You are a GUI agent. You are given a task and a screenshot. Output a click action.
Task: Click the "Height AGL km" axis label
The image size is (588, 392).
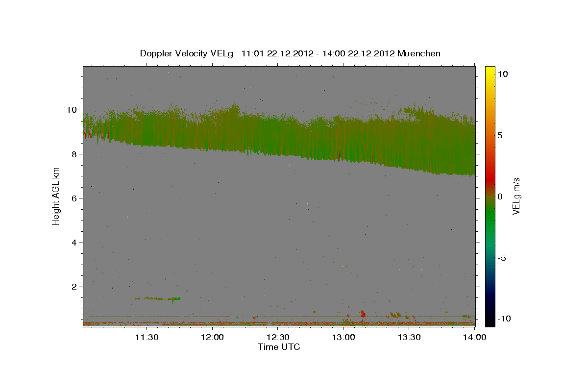tap(56, 196)
